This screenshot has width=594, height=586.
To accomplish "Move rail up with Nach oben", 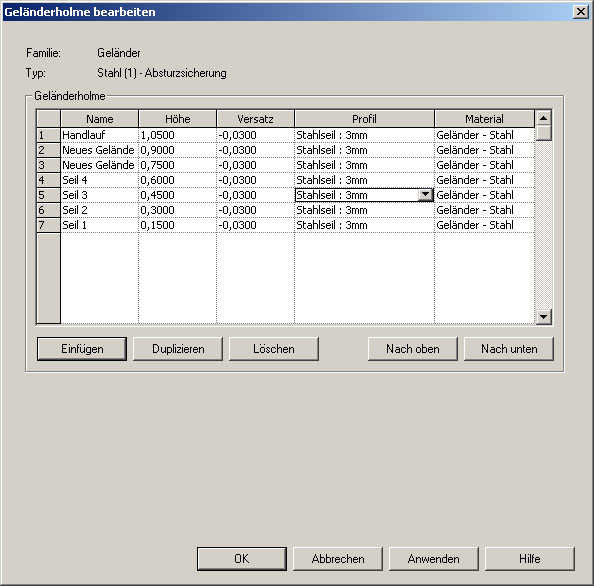I will coord(413,348).
